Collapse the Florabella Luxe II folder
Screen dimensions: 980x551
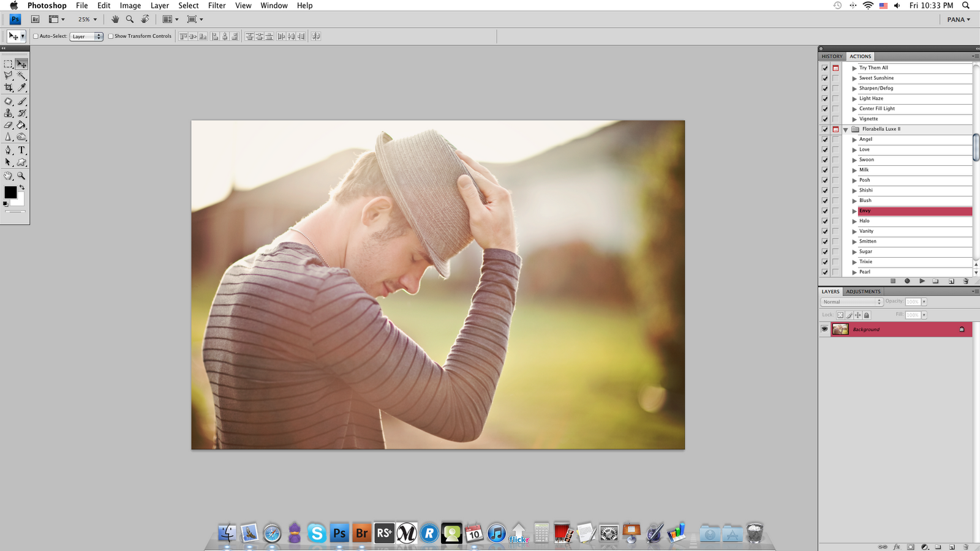point(845,130)
